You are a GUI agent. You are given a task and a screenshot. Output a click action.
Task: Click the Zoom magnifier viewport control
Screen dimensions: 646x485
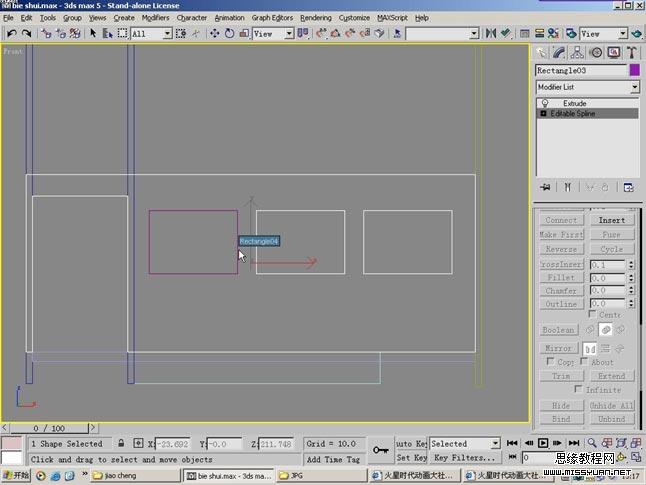(x=592, y=443)
